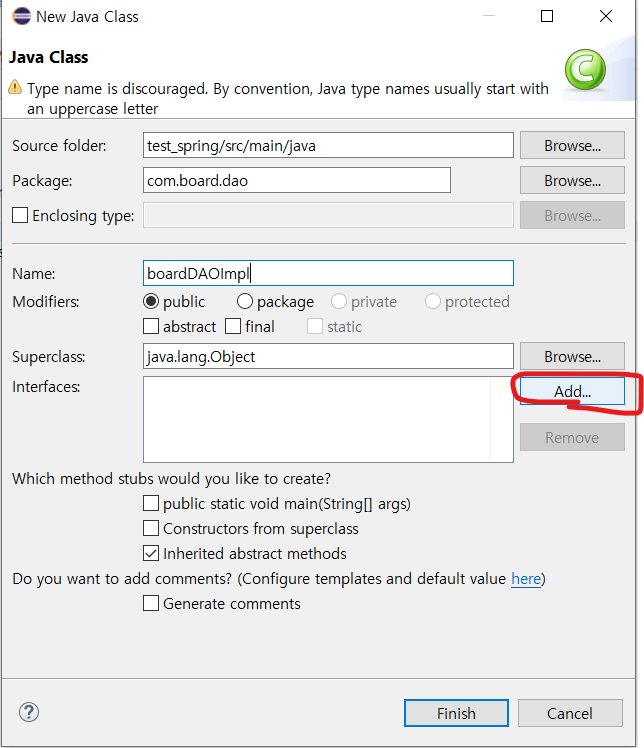Screen dimensions: 644x748
Task: Add an interface with the Add button
Action: [x=572, y=391]
